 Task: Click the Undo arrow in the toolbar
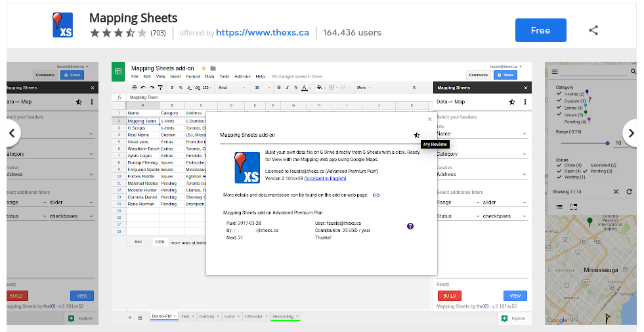143,87
